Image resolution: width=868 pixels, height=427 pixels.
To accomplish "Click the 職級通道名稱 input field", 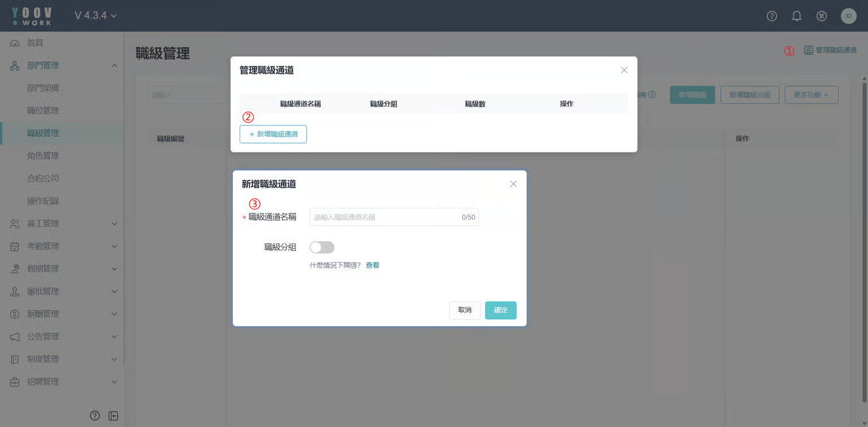I will click(384, 217).
